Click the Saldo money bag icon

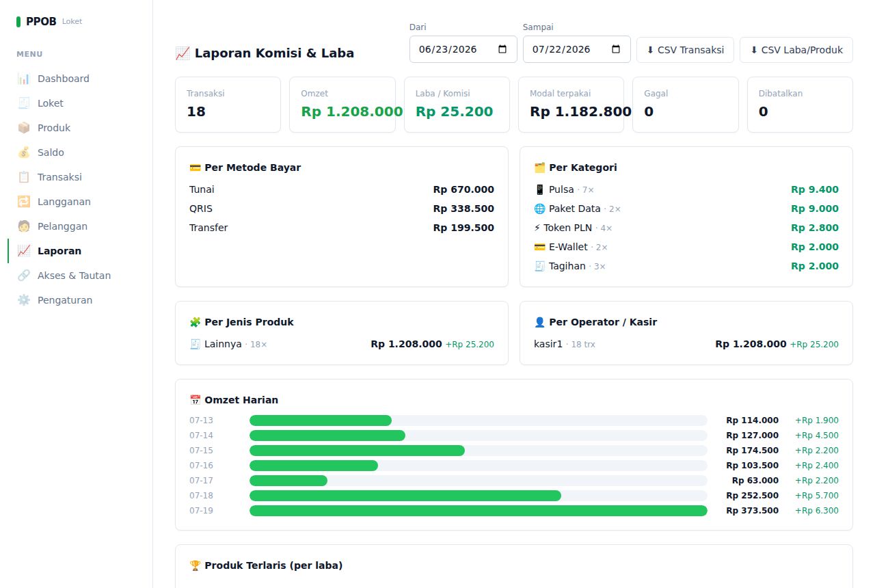(24, 152)
